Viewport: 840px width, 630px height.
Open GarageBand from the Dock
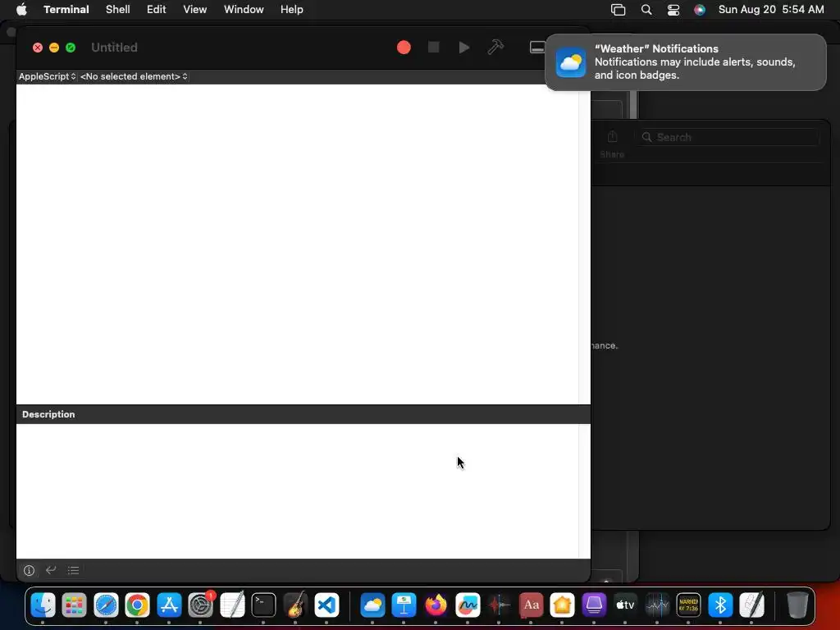[x=295, y=605]
